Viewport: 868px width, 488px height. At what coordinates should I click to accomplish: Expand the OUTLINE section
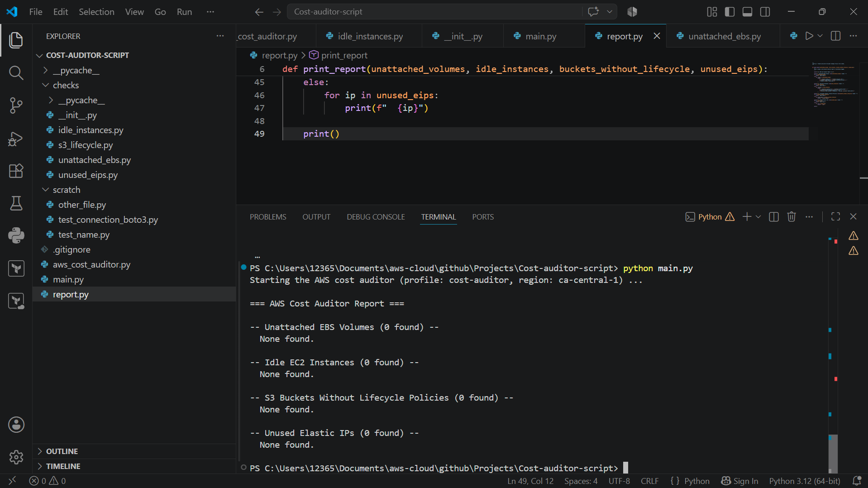click(x=134, y=451)
